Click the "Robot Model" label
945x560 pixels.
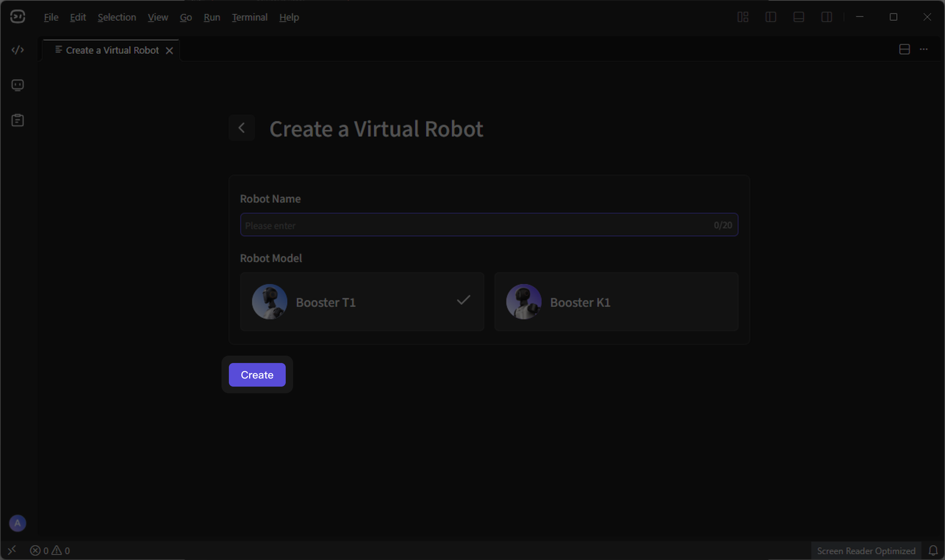271,258
